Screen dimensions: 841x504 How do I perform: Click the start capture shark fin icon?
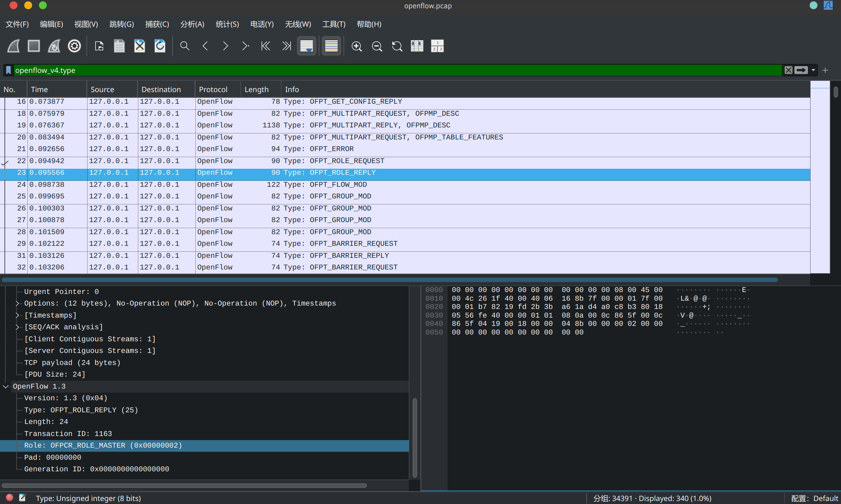tap(14, 46)
